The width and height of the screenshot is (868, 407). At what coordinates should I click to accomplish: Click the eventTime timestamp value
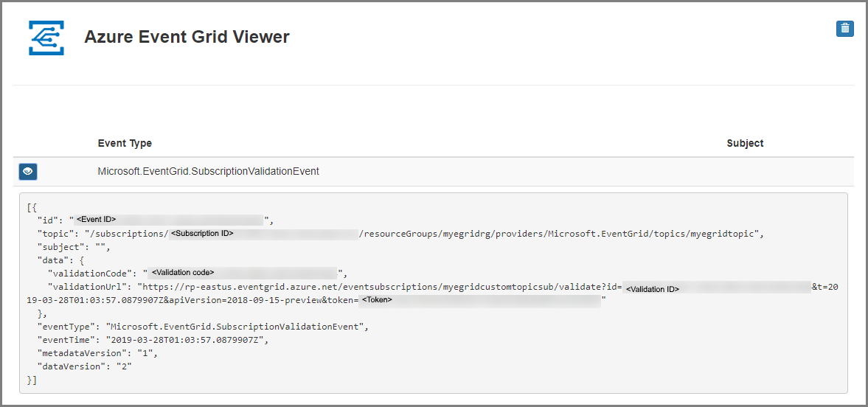pos(187,340)
